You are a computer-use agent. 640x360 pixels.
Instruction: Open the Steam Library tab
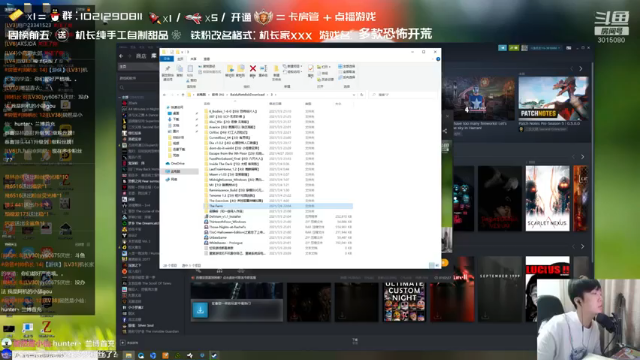click(154, 56)
